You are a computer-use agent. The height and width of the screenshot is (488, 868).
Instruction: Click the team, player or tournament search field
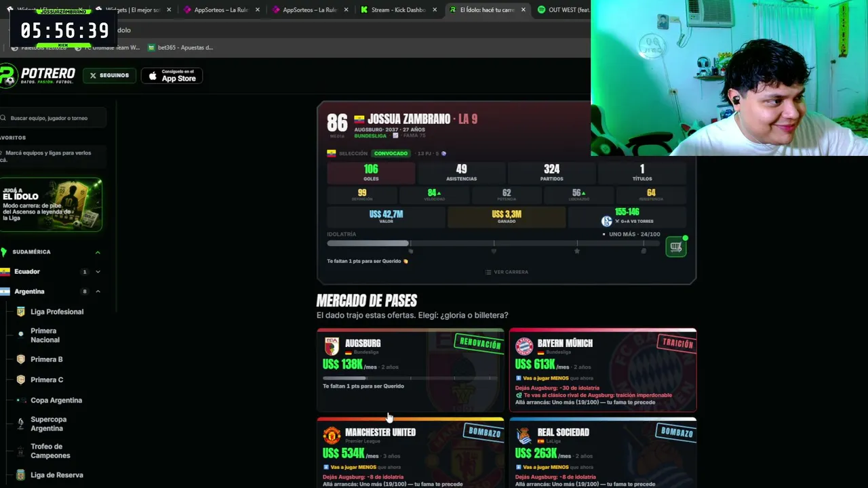tap(52, 118)
